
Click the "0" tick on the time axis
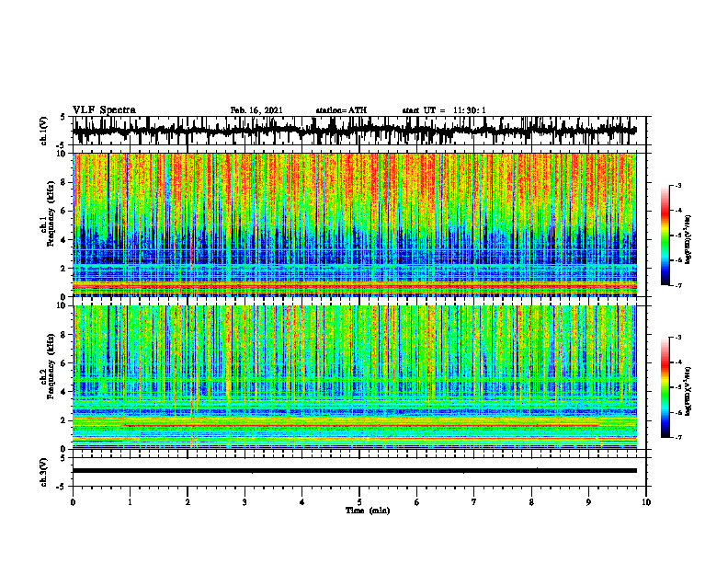(73, 502)
